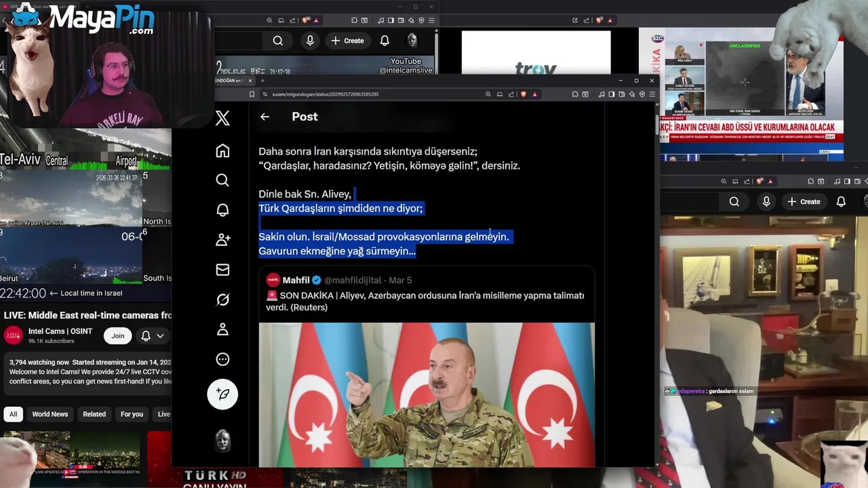Screen dimensions: 868x488
Task: Click YouTube search icon in top-left window
Action: pos(278,41)
